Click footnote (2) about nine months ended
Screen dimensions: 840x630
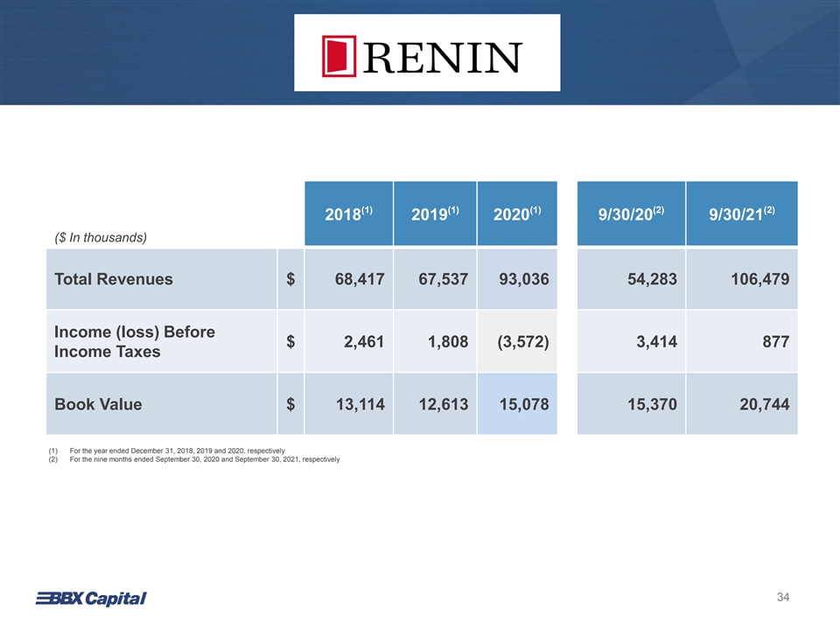(203, 459)
